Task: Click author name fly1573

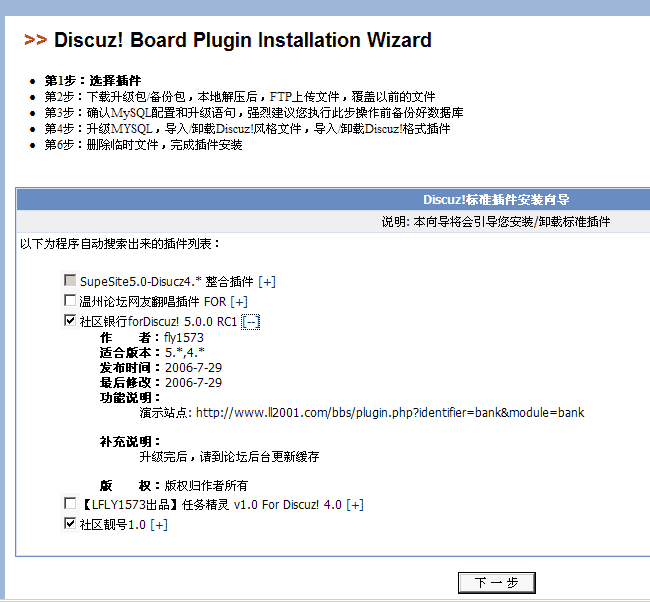Action: click(184, 338)
